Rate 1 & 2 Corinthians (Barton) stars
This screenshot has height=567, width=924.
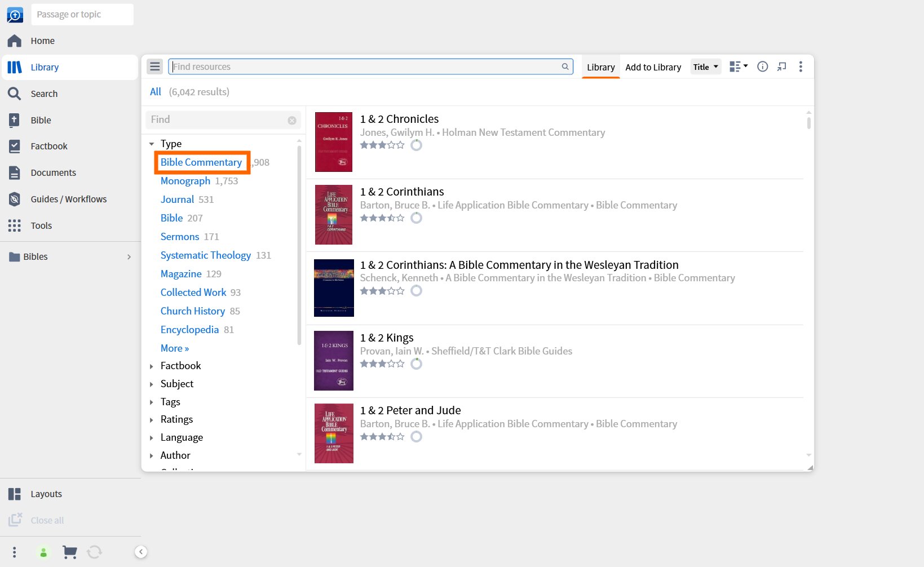tap(382, 218)
